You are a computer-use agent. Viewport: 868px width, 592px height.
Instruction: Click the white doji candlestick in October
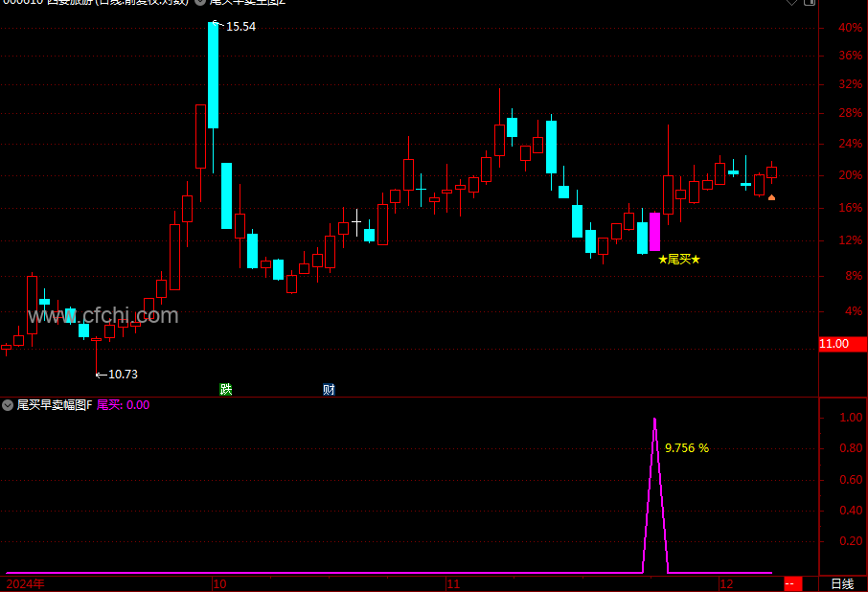pyautogui.click(x=356, y=222)
